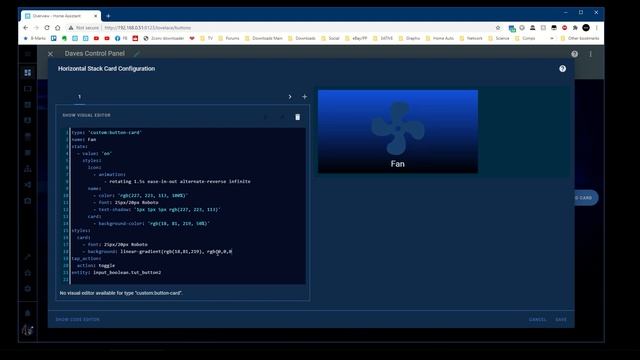Image resolution: width=640 pixels, height=360 pixels.
Task: Close dashboard edit mode with X
Action: pyautogui.click(x=50, y=54)
